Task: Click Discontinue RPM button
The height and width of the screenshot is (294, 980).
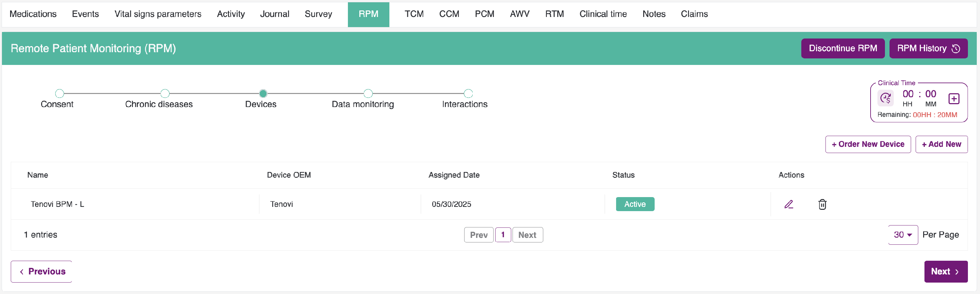Action: (843, 48)
